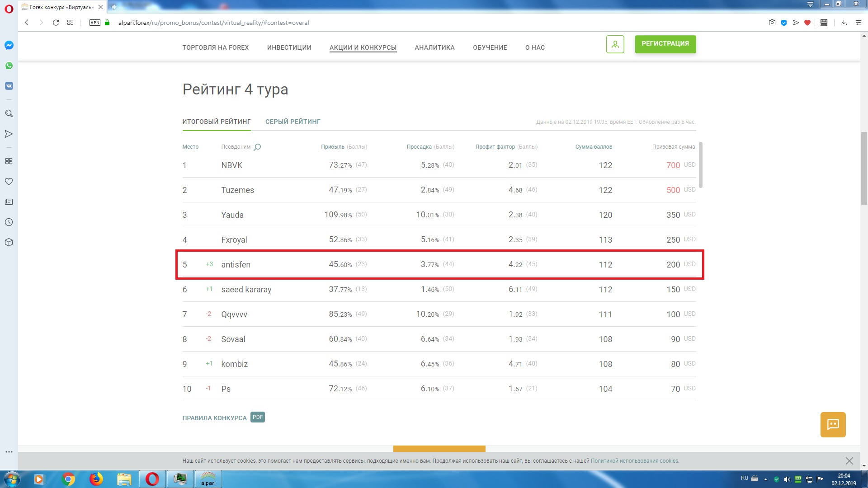Reload the current page

click(56, 23)
